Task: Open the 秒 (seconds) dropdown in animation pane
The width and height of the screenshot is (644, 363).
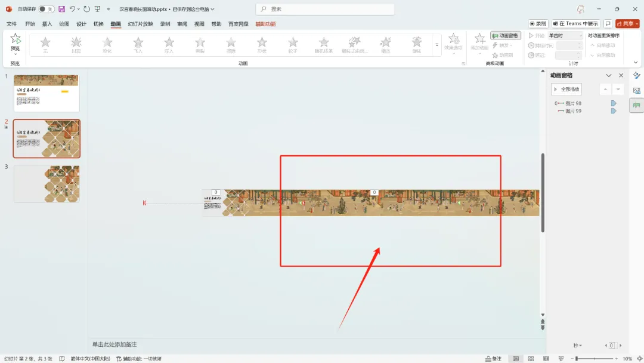Action: click(x=577, y=345)
